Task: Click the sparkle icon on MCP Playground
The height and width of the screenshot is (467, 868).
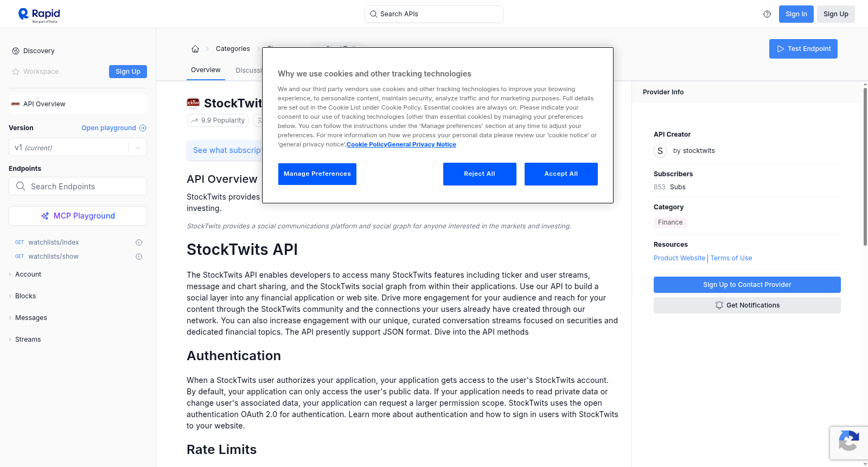Action: coord(45,216)
